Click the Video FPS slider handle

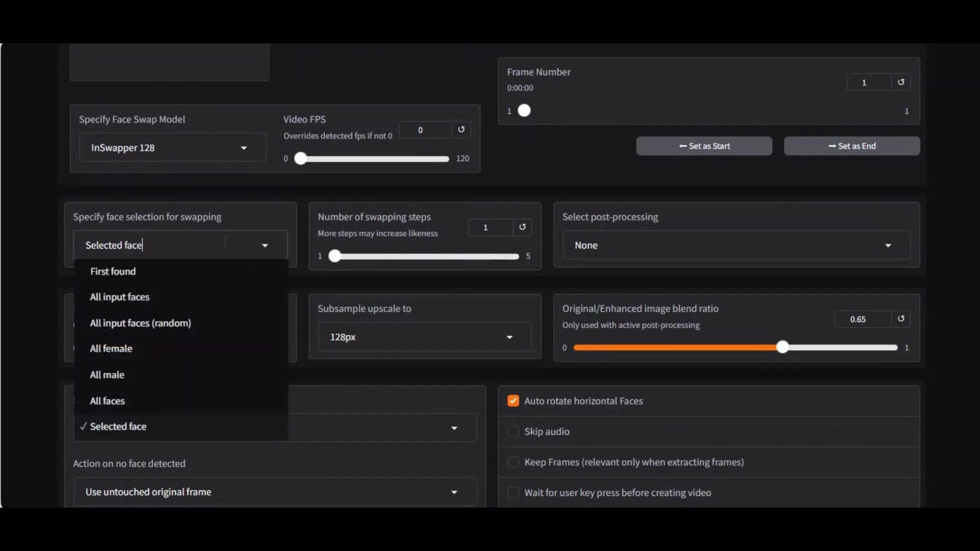(301, 159)
